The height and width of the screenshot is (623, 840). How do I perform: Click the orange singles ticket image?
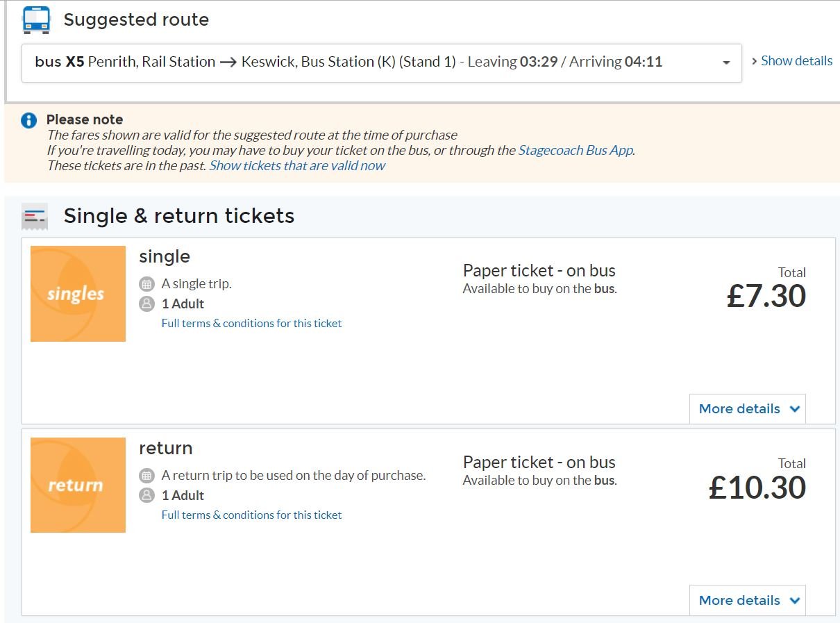pos(78,294)
